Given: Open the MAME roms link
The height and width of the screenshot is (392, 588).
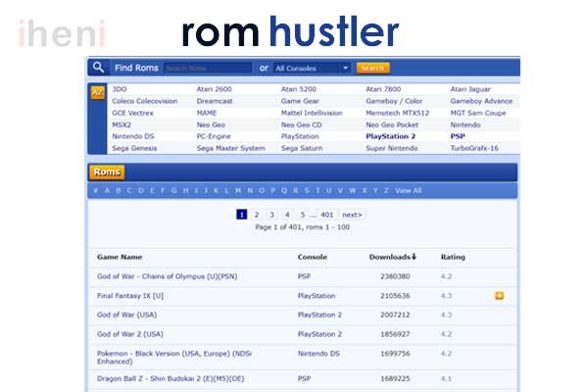Looking at the screenshot, I should coord(207,113).
